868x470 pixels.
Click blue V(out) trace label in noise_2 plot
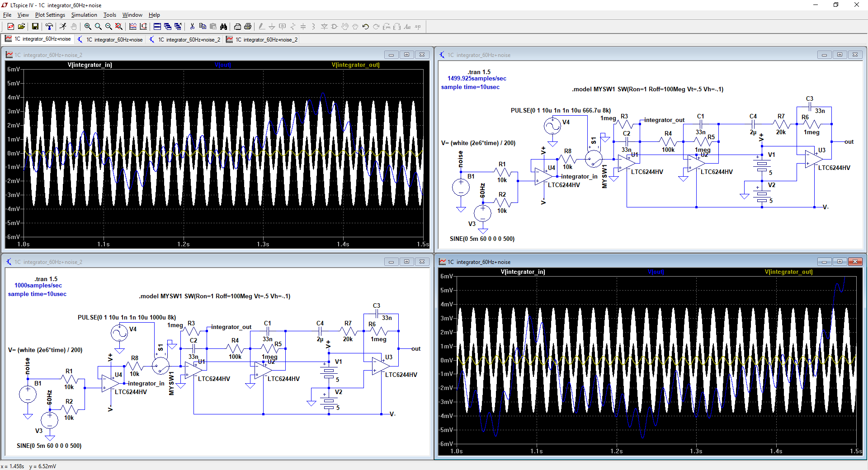[222, 65]
